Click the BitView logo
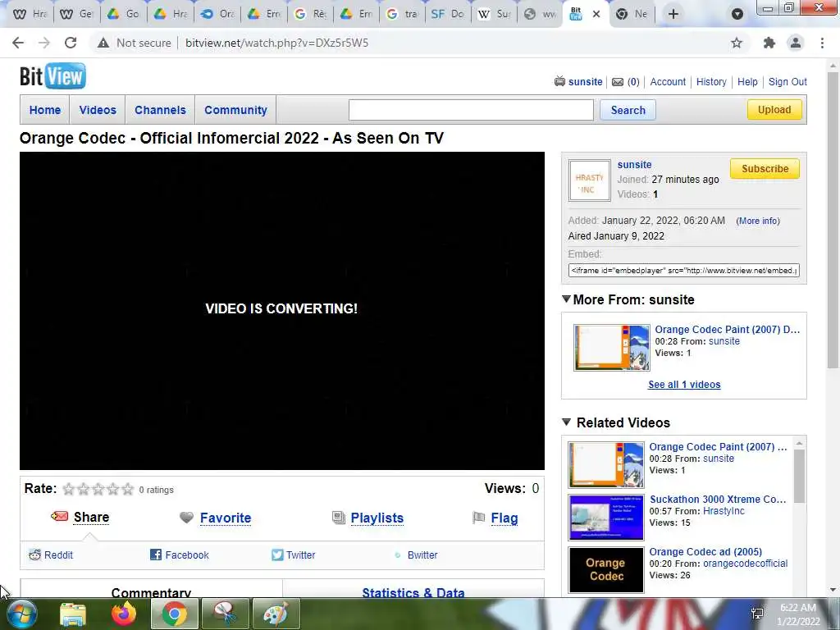840x630 pixels. pos(52,76)
